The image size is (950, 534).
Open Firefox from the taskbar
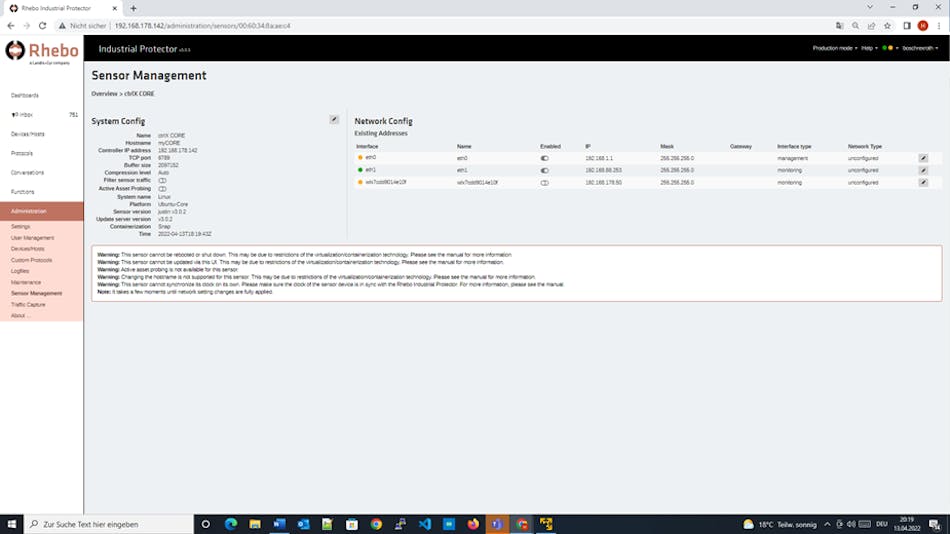[473, 524]
